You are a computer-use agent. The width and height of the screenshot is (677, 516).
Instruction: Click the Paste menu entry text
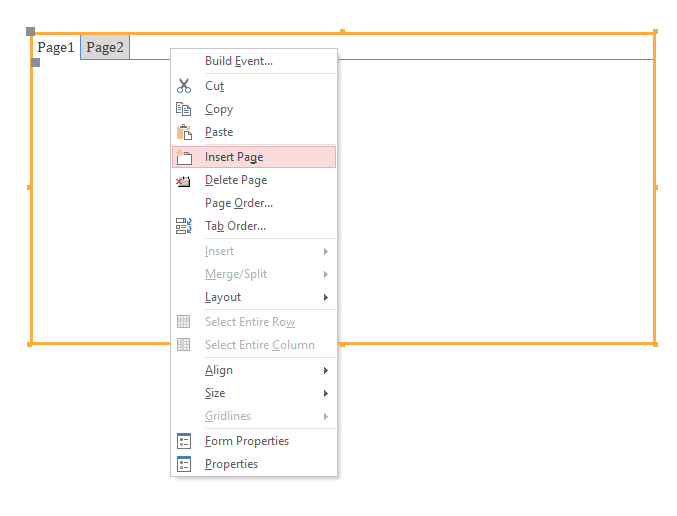click(219, 132)
